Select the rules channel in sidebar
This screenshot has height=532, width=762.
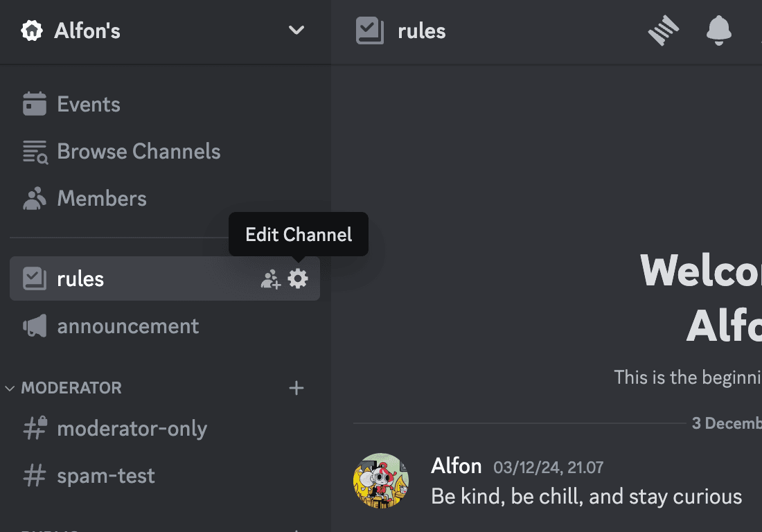click(x=80, y=279)
